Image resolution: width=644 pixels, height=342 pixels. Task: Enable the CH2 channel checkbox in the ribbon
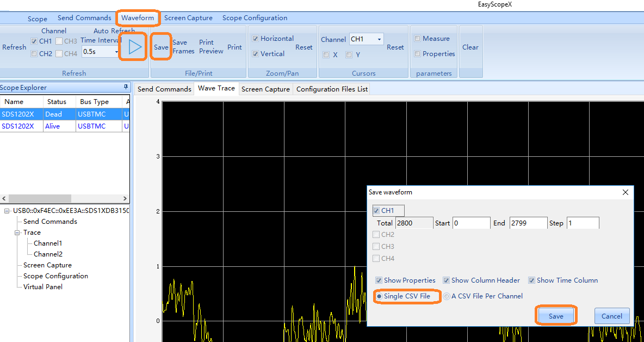[x=34, y=54]
